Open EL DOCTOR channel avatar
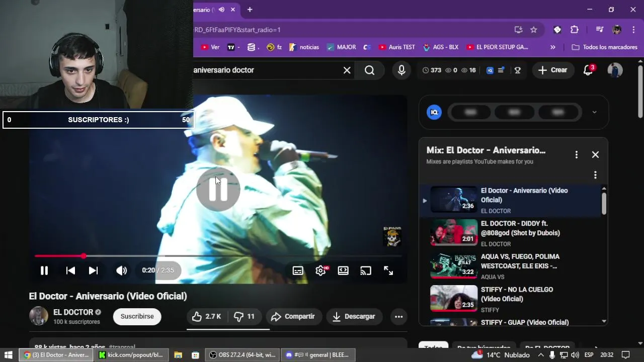 tap(39, 316)
